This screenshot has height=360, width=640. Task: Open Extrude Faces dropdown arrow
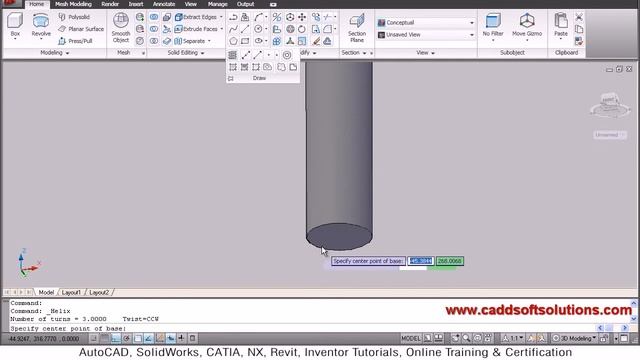[222, 29]
